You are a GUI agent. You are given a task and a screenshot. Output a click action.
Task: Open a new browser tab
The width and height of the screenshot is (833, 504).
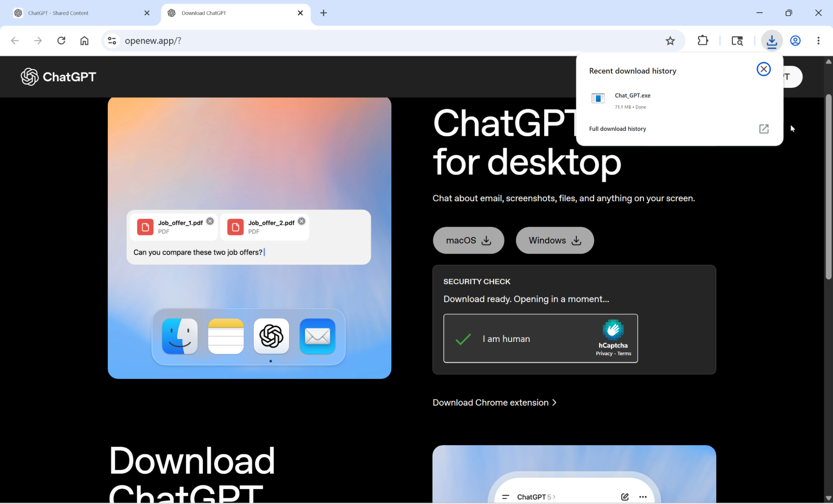pos(323,13)
